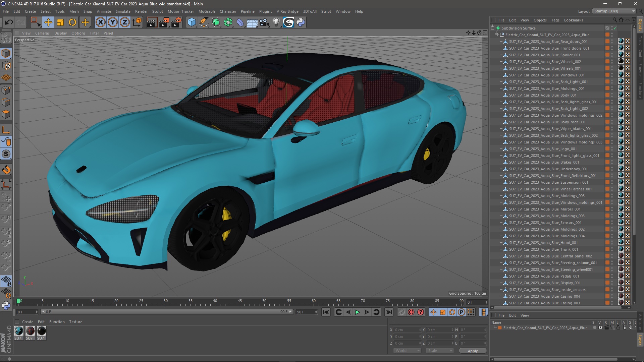Add a Light object
This screenshot has width=644, height=362.
click(276, 22)
